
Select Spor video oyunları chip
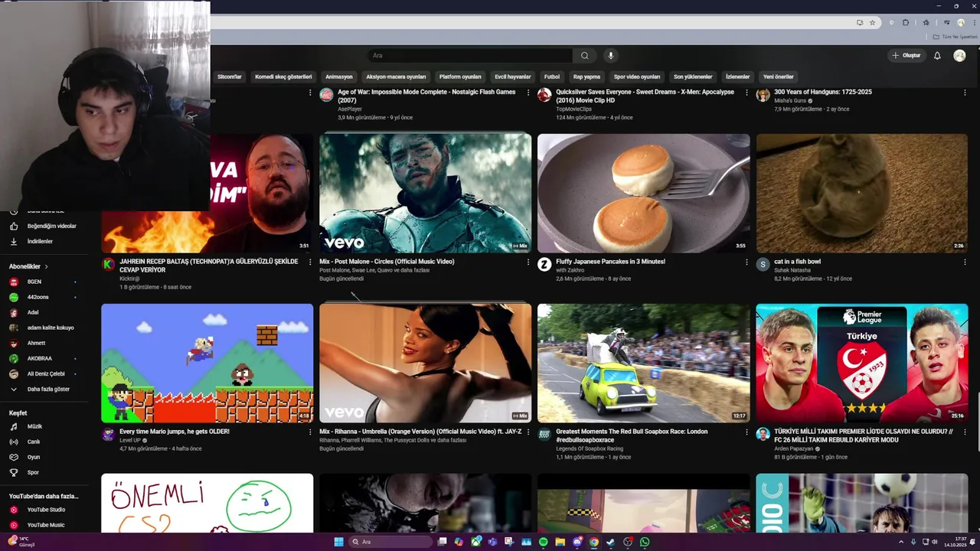637,77
